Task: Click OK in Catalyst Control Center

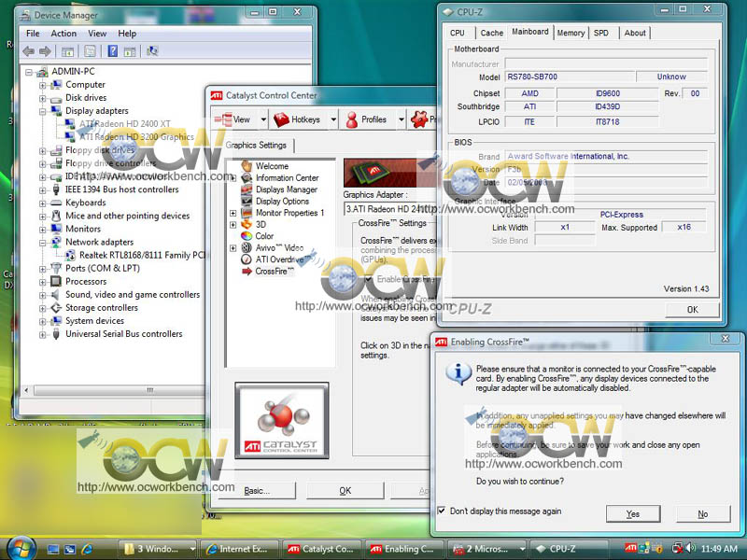Action: 345,491
